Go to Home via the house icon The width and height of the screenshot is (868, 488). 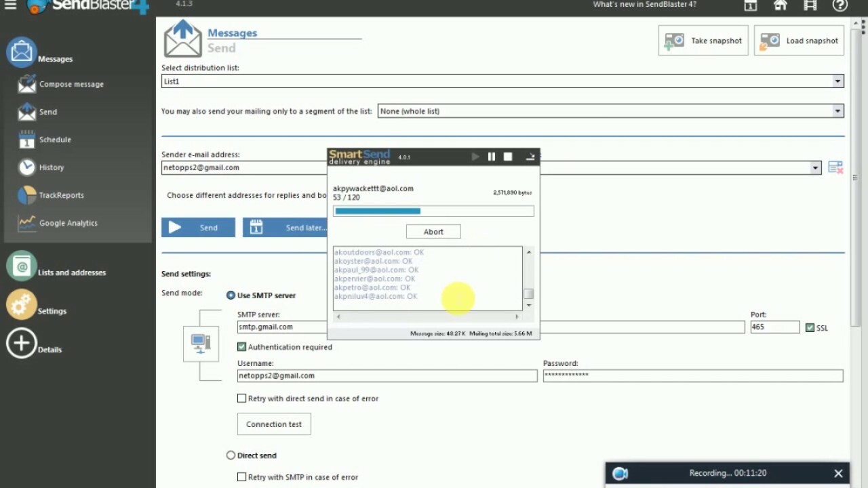pyautogui.click(x=780, y=5)
